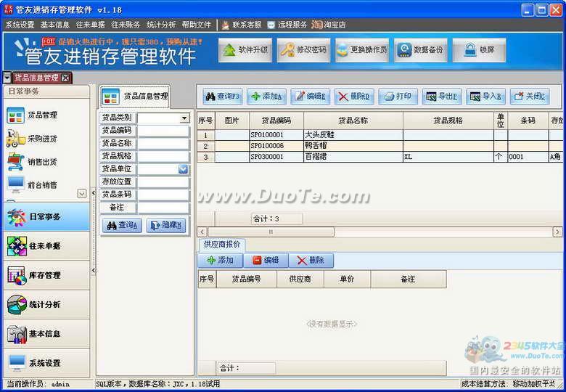
Task: Click the 导入R import button
Action: 485,97
